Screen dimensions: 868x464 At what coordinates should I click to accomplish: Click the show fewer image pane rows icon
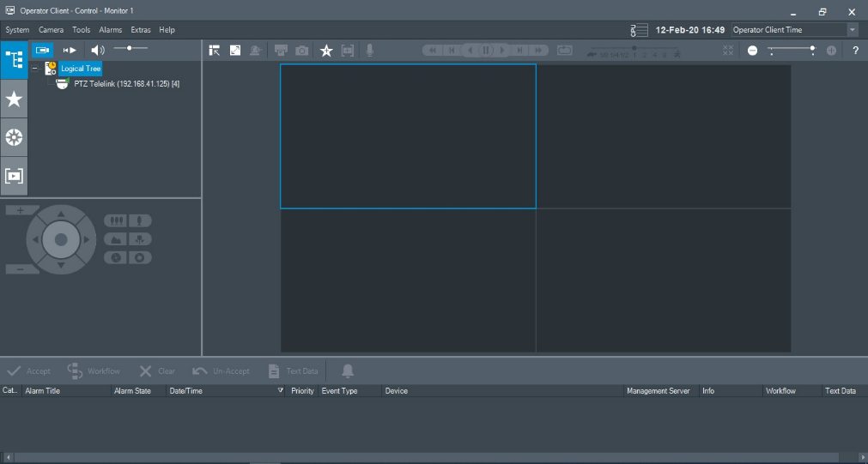(752, 51)
